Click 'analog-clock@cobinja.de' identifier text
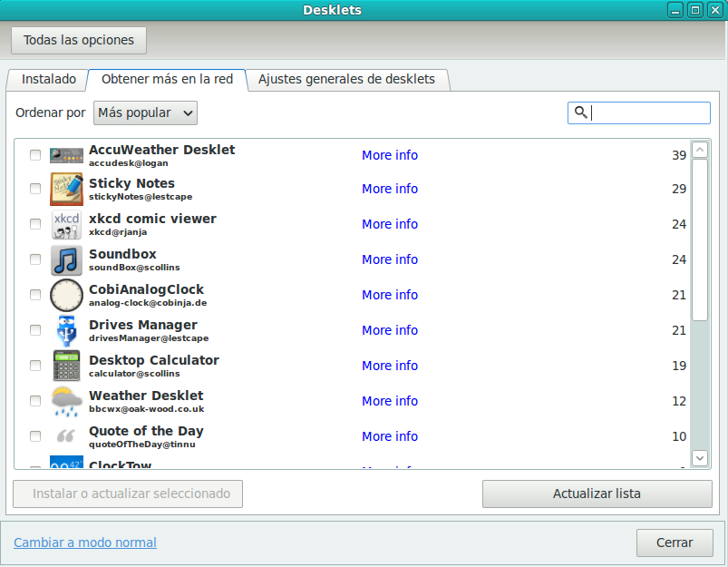Viewport: 728px width, 567px height. coord(148,303)
